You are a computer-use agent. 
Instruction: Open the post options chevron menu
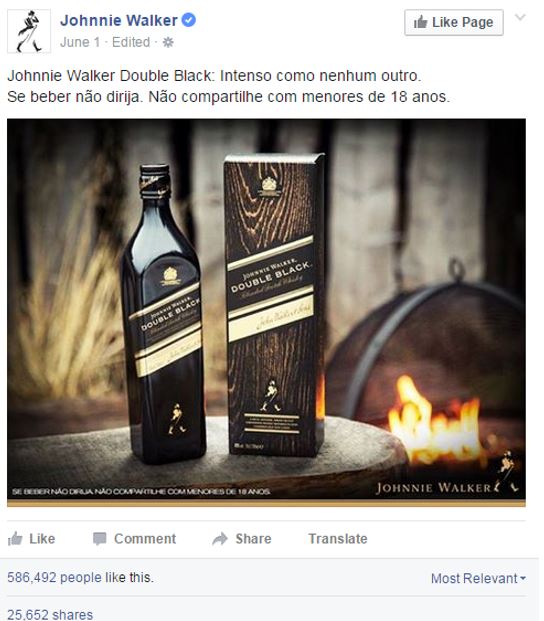pos(520,17)
